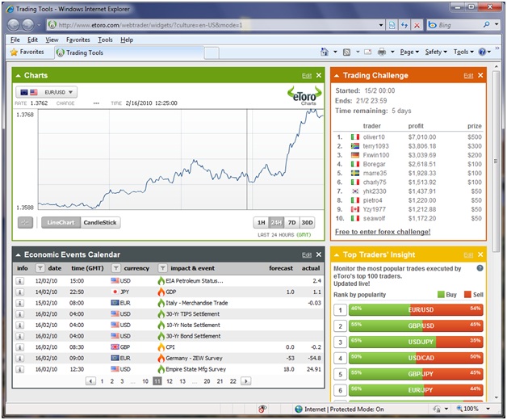Switch chart to LineChart mode

(x=61, y=223)
